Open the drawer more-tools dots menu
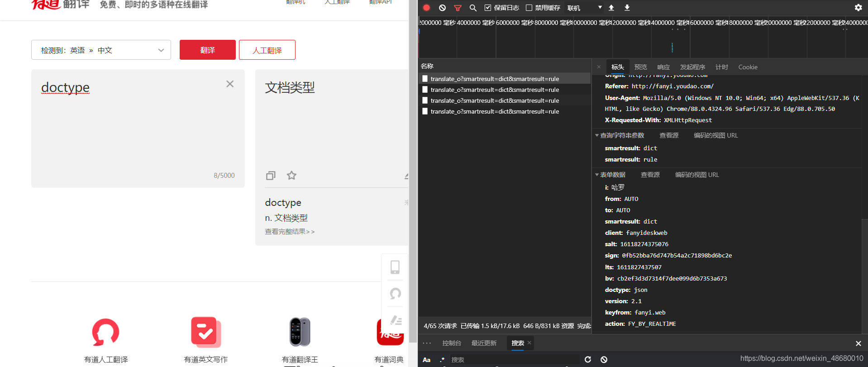The image size is (868, 367). point(427,343)
